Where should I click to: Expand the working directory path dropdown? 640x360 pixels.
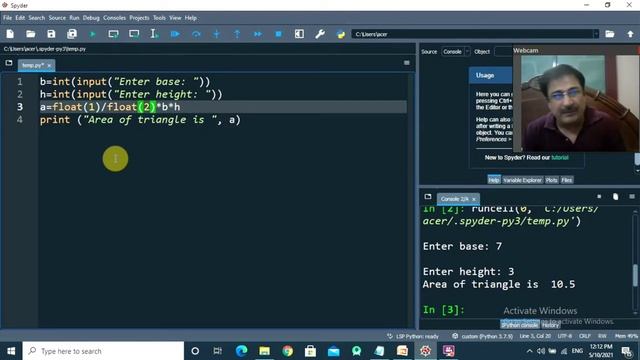(596, 34)
